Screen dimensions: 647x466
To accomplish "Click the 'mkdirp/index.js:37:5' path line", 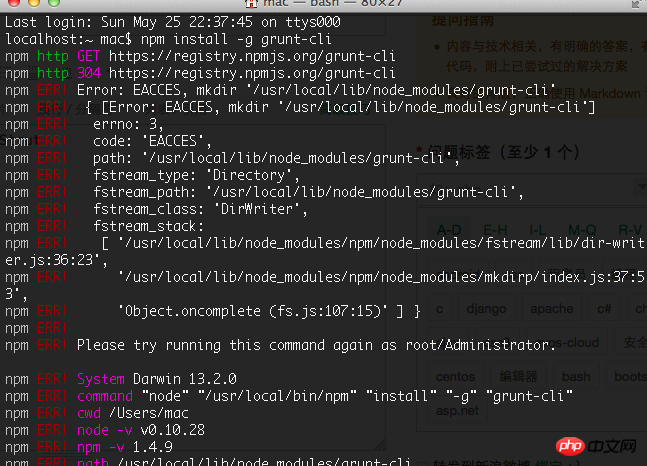I will 381,277.
